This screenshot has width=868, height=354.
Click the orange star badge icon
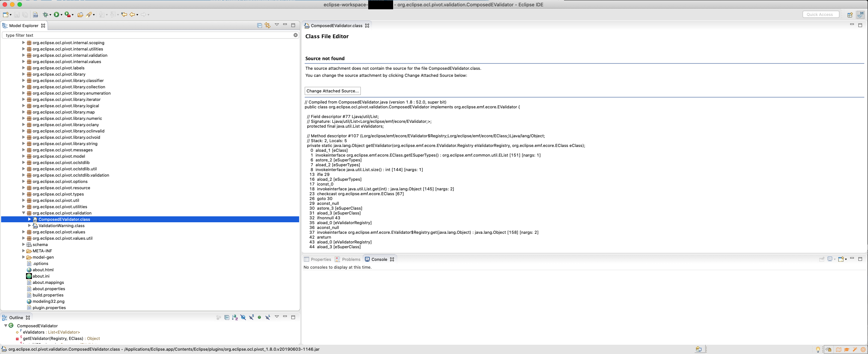pyautogui.click(x=863, y=349)
